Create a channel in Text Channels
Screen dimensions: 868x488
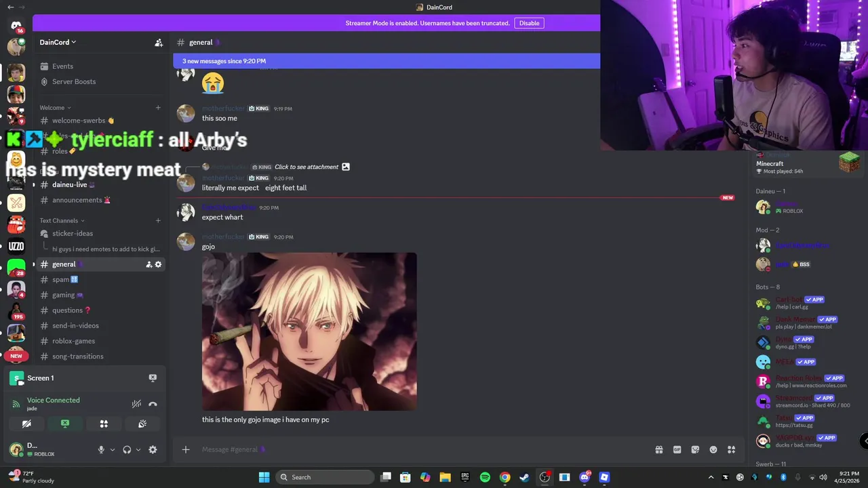click(x=158, y=220)
